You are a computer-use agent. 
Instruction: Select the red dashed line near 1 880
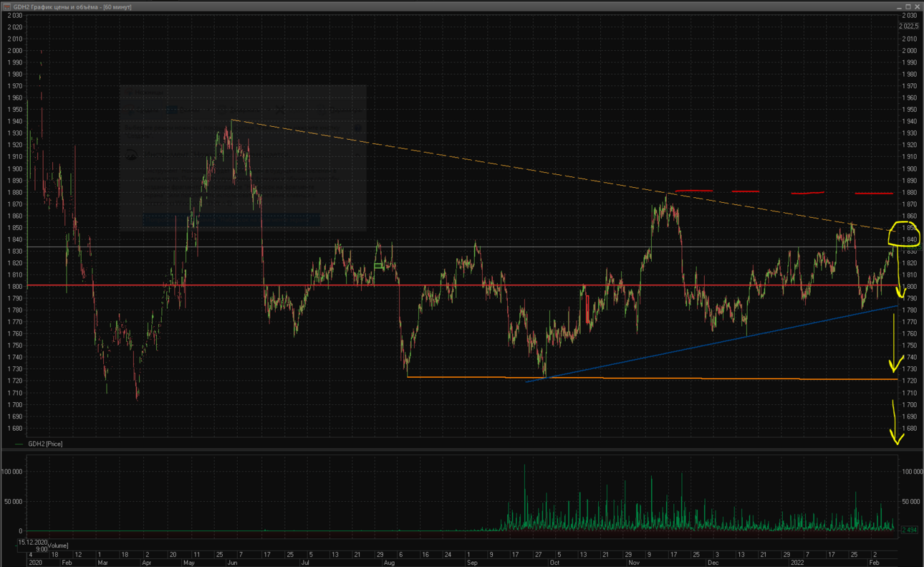pyautogui.click(x=784, y=192)
